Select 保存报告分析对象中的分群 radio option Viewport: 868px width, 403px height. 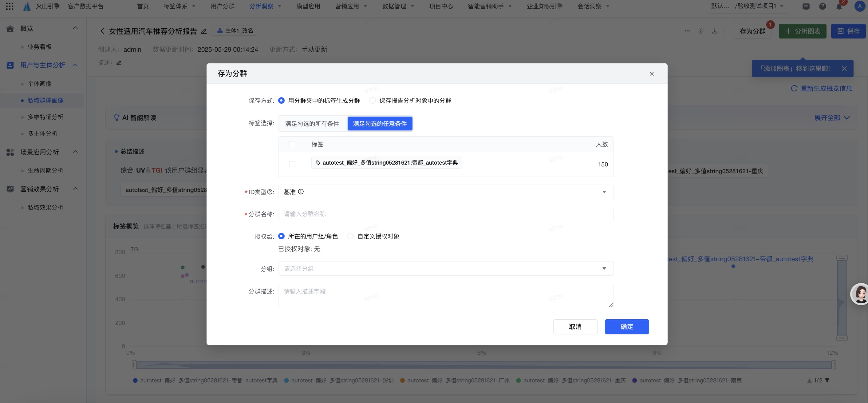(373, 101)
